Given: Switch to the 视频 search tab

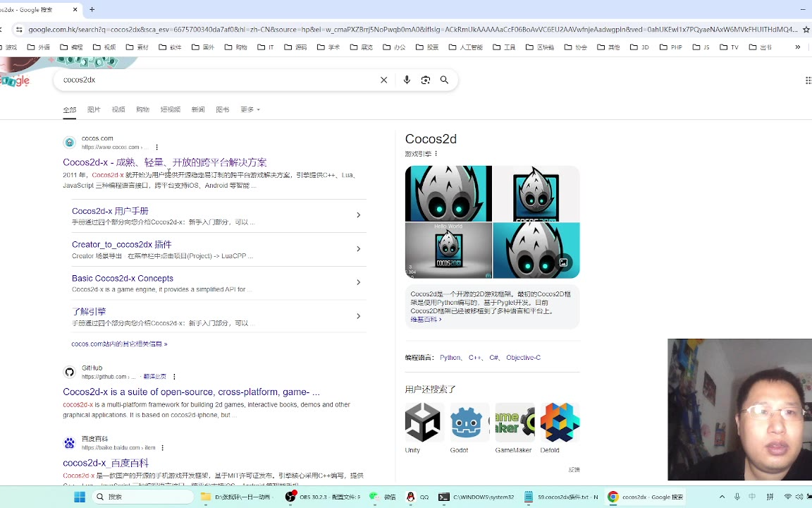Looking at the screenshot, I should pyautogui.click(x=118, y=109).
